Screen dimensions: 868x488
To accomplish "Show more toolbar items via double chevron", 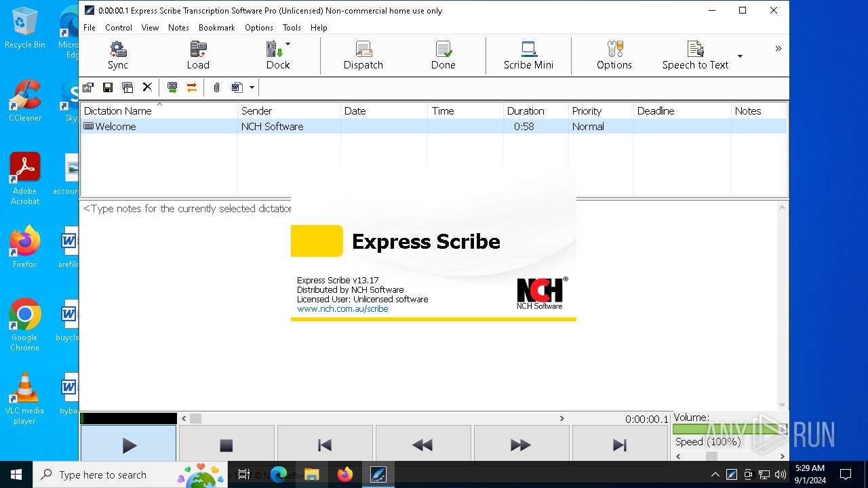I will 778,48.
